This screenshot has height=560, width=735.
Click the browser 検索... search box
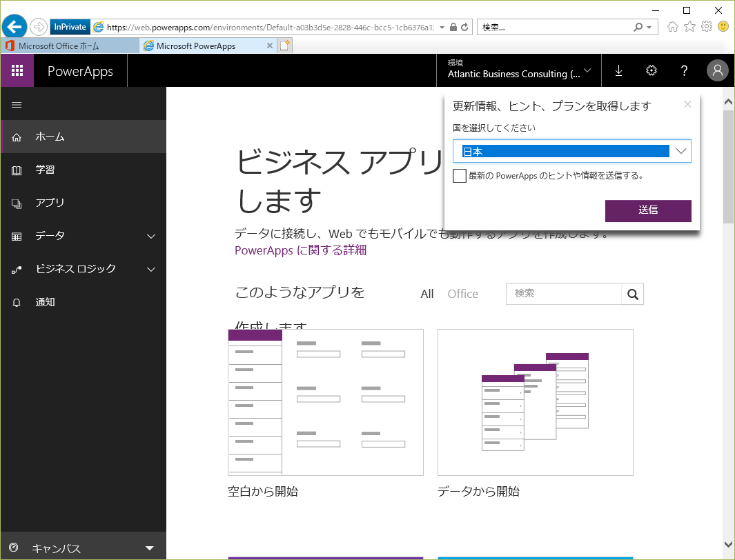click(556, 27)
